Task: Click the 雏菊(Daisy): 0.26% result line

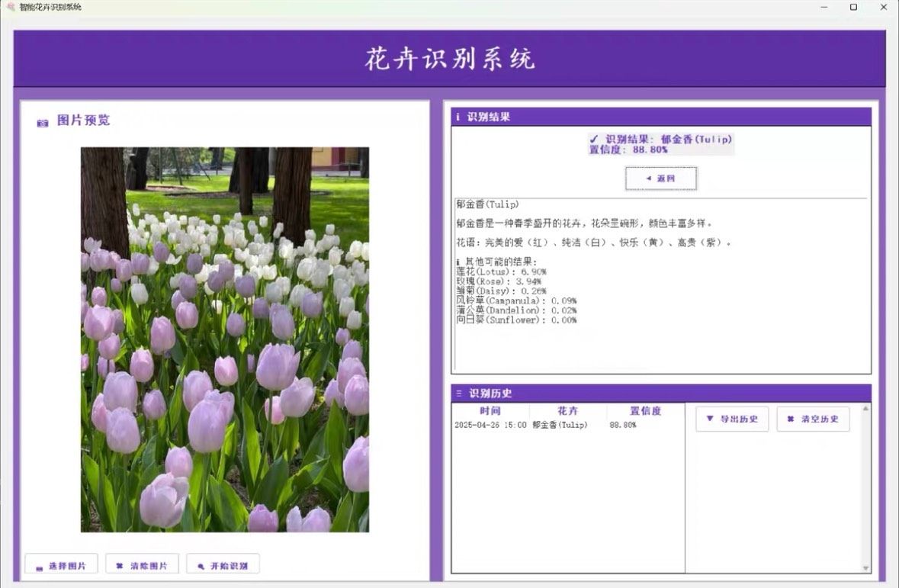Action: click(x=501, y=291)
